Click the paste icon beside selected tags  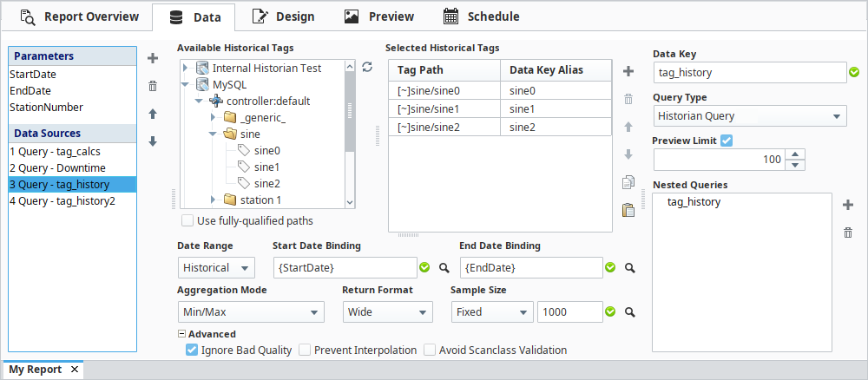click(x=628, y=209)
